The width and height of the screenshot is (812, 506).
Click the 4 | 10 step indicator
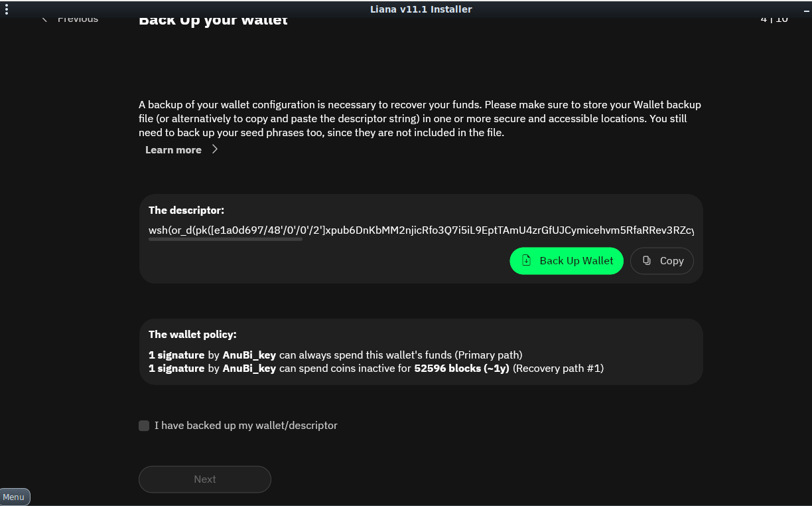click(774, 19)
